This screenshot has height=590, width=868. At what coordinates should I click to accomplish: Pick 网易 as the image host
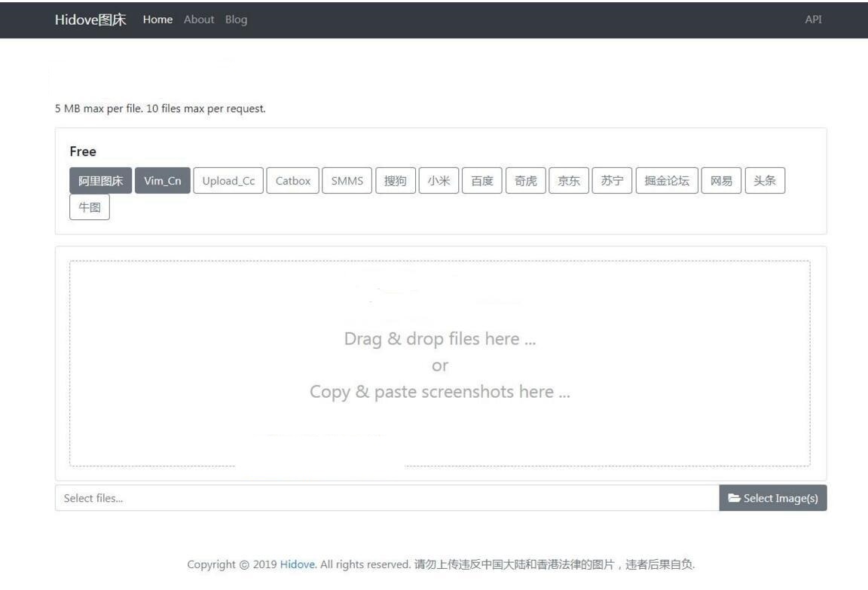click(x=721, y=180)
